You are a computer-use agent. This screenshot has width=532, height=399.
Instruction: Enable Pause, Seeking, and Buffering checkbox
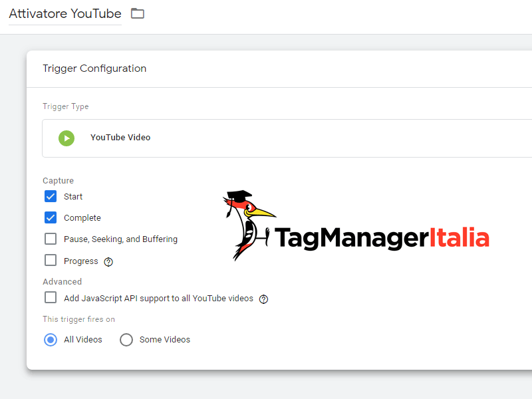coord(51,239)
